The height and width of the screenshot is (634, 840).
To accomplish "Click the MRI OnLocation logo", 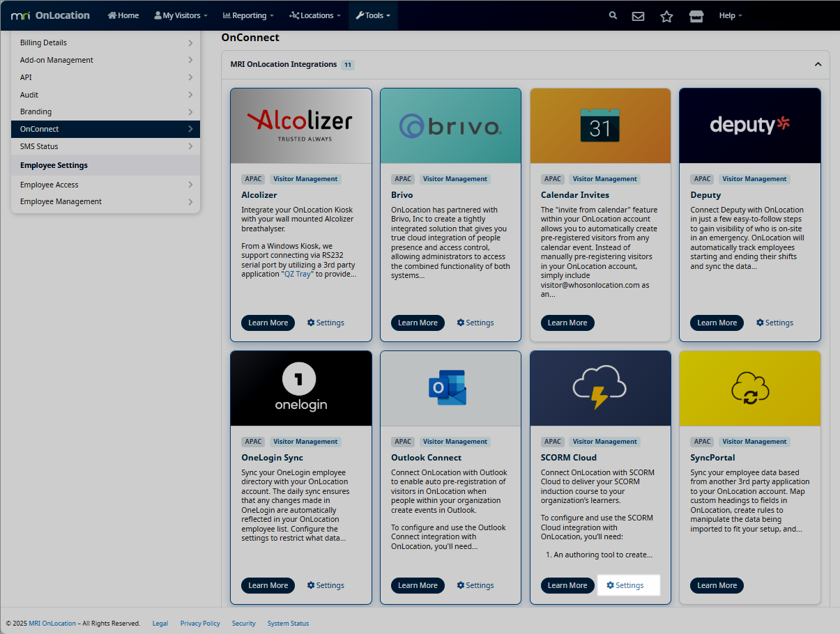I will coord(50,15).
